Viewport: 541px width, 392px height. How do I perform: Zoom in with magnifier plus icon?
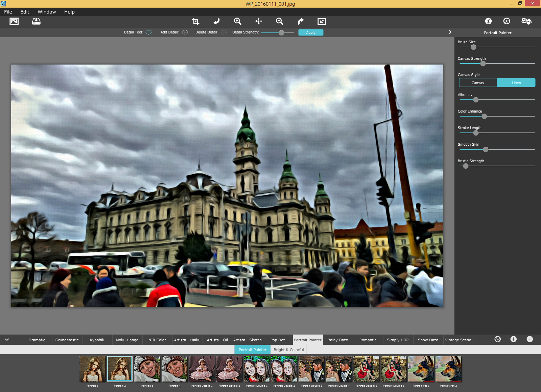238,21
